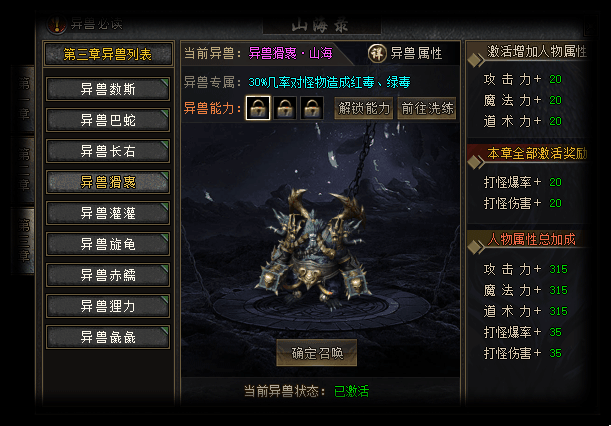Viewport: 611px width, 426px height.
Task: Select 异兽赤鱬 from the beast list
Action: click(108, 275)
